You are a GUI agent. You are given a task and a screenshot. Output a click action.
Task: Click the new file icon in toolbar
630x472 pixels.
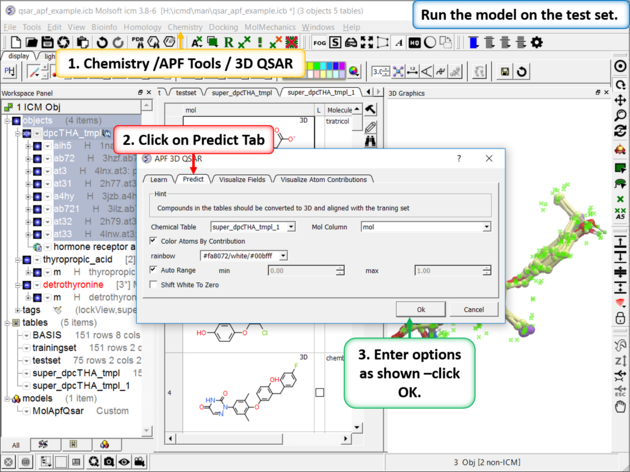tap(18, 43)
